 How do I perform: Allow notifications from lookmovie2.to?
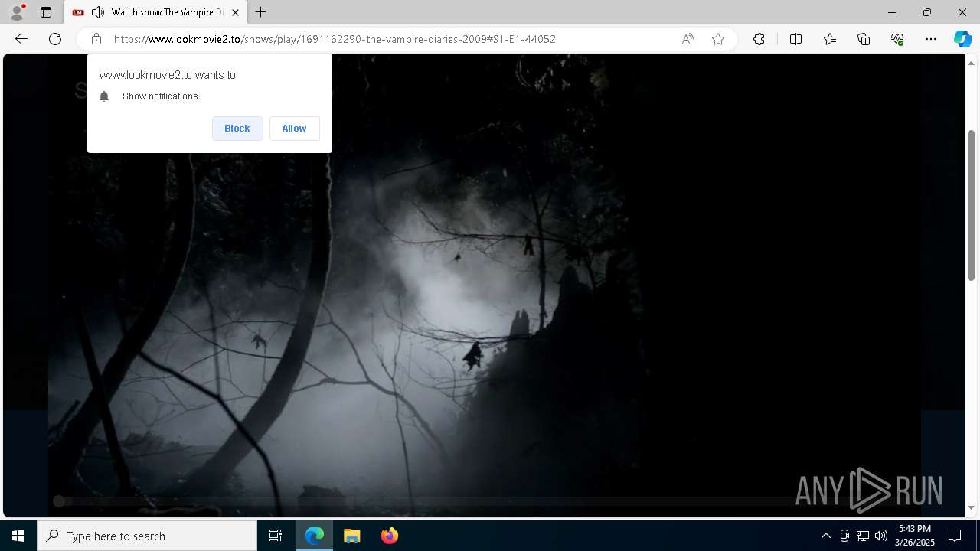coord(294,129)
